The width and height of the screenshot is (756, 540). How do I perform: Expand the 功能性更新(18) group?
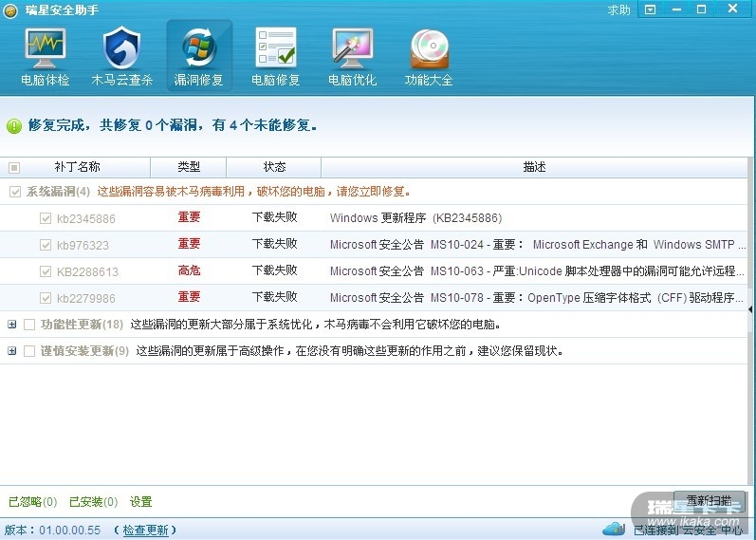12,325
